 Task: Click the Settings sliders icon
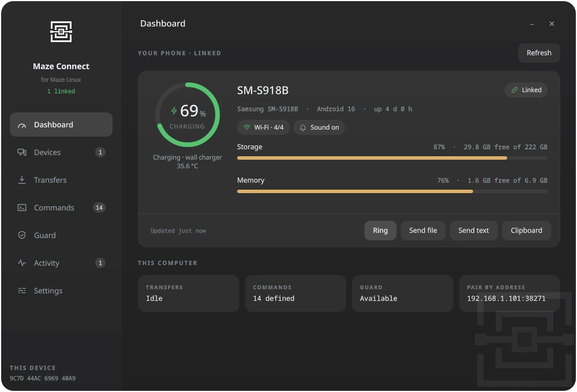click(x=22, y=291)
